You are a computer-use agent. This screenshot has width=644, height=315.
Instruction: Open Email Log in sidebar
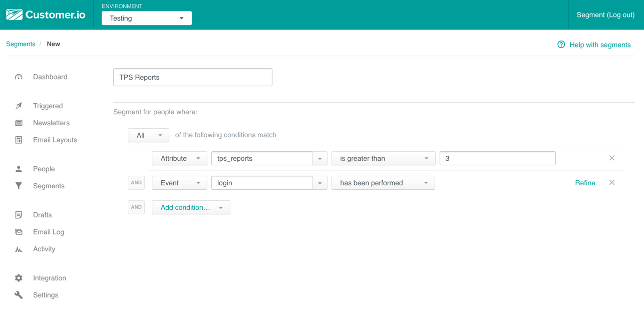(x=49, y=232)
